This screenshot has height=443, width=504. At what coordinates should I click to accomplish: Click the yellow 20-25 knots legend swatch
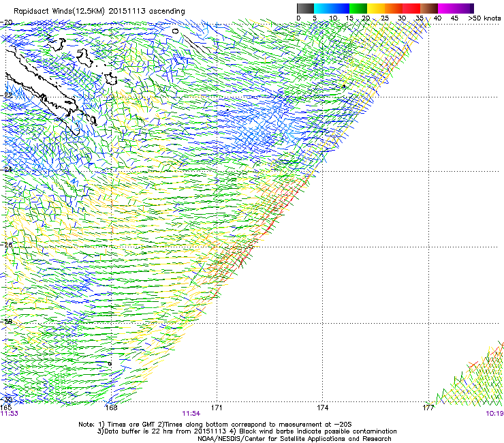tap(376, 8)
